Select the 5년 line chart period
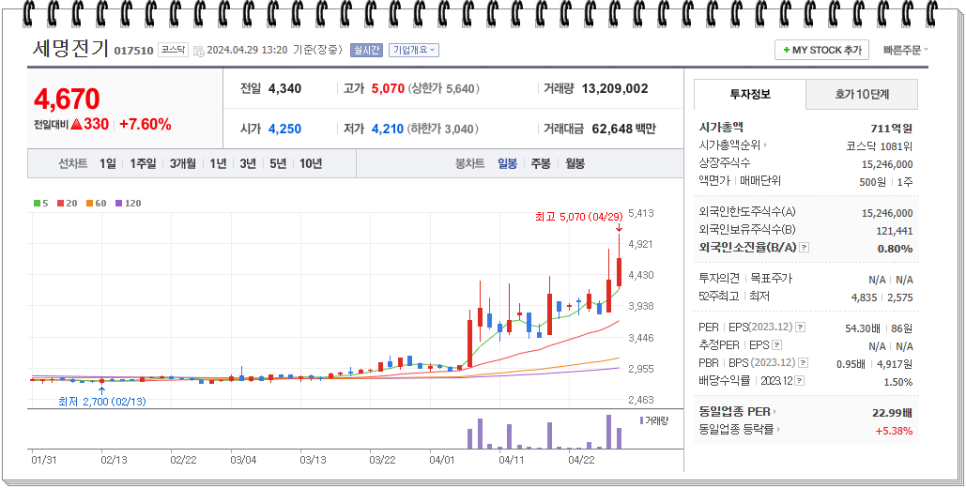 pos(278,164)
